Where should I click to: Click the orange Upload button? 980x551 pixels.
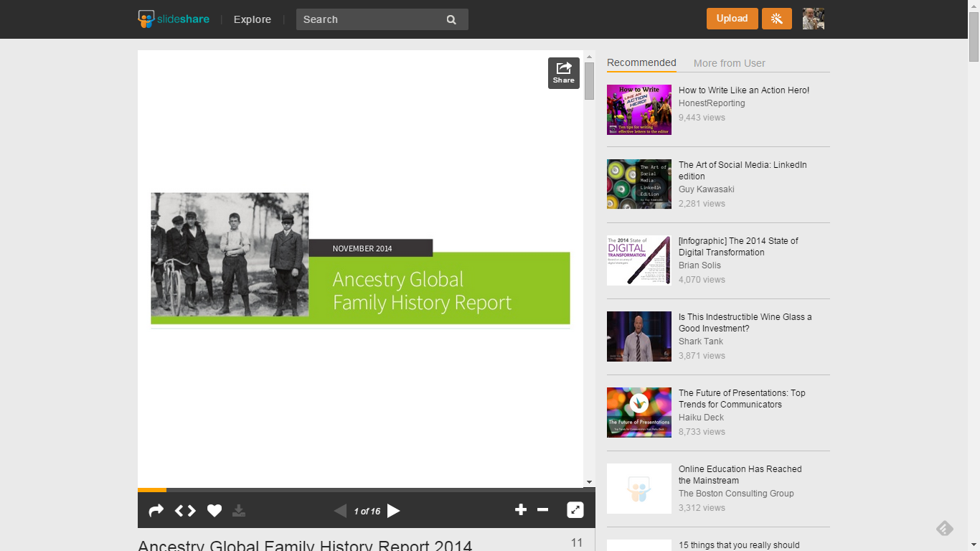[x=732, y=19]
